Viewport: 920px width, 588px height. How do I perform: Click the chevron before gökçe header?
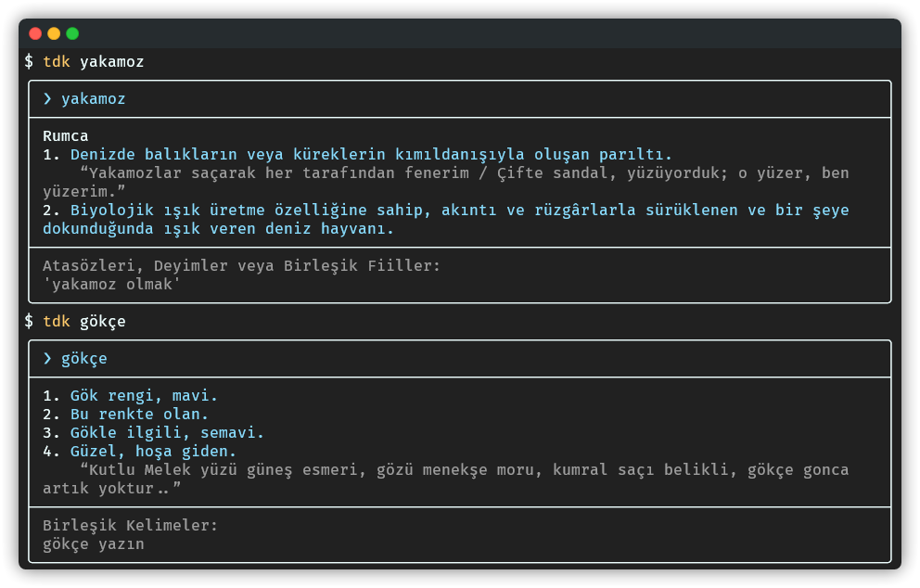coord(47,359)
